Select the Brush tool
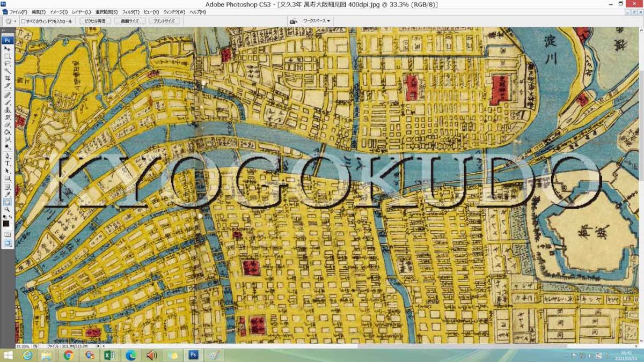Viewport: 644px width, 362px height. tap(8, 102)
